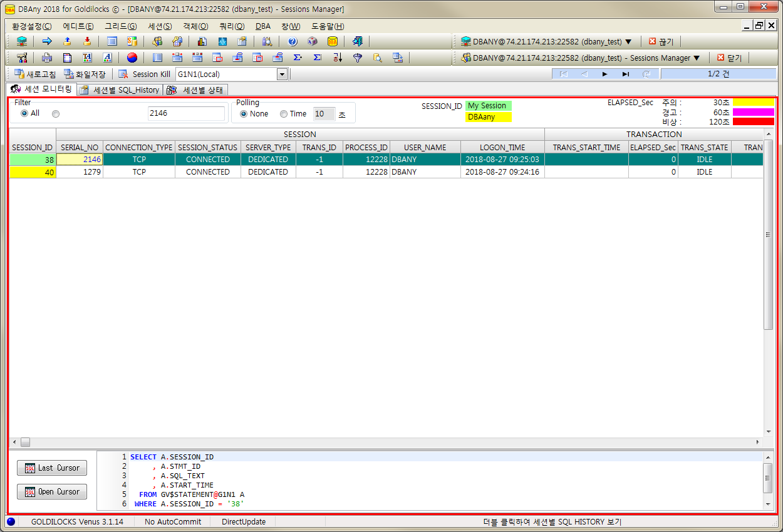
Task: Click the Open Cursor button
Action: click(x=52, y=492)
